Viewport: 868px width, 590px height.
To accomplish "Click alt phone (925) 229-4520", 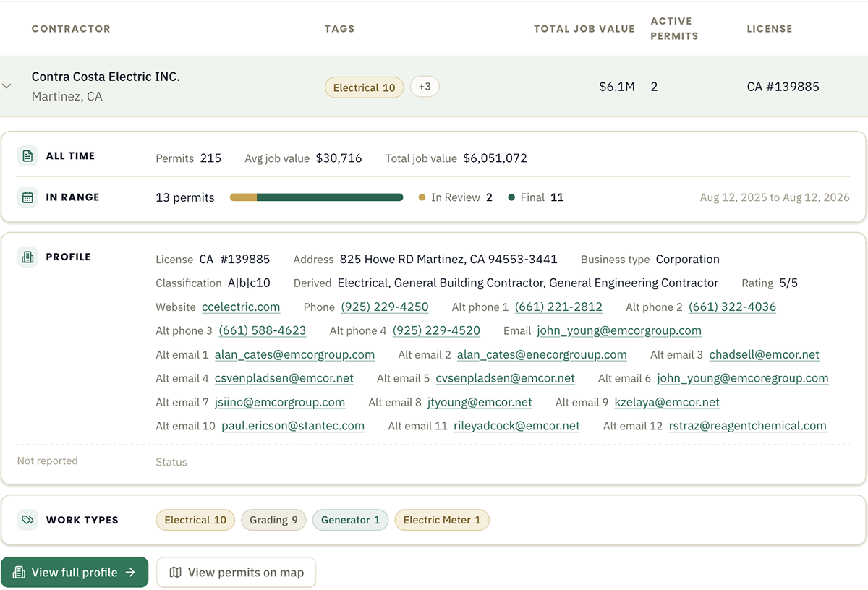I will pos(436,330).
